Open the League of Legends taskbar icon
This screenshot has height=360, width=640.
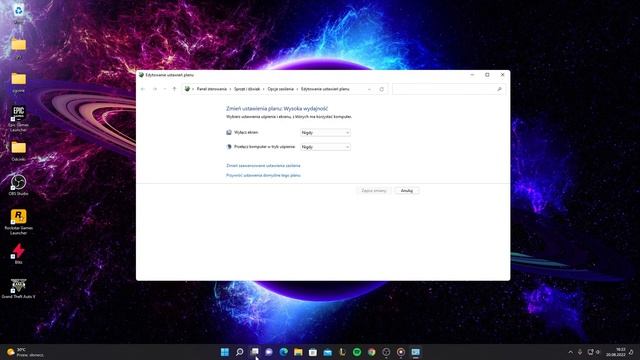point(342,352)
